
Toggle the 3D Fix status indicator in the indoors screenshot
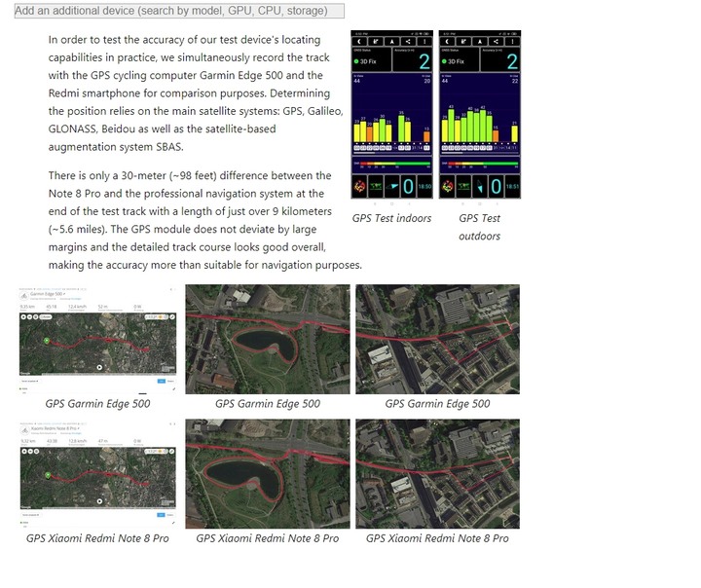coord(366,61)
